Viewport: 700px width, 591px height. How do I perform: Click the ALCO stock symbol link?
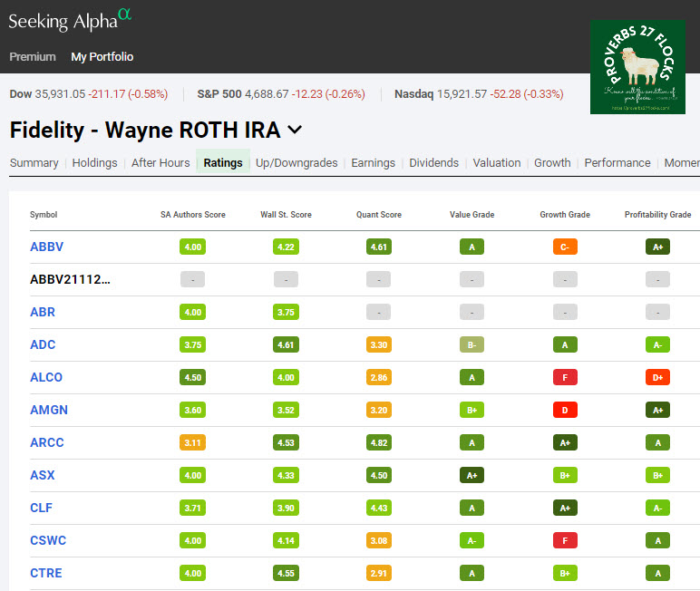47,377
